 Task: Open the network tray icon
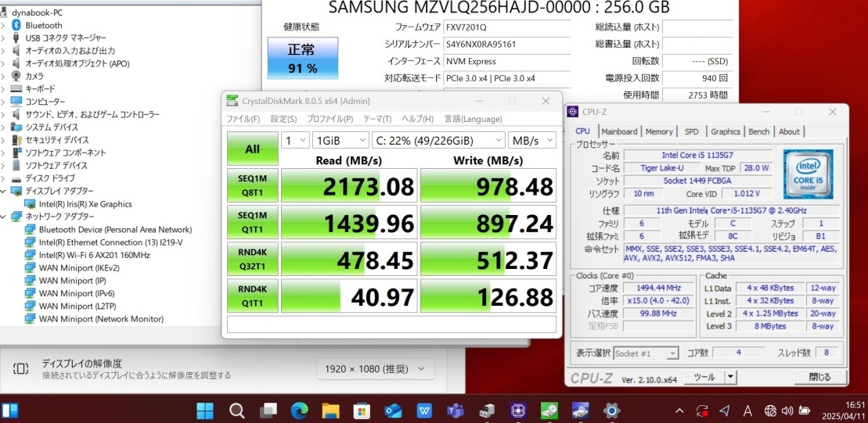click(770, 410)
